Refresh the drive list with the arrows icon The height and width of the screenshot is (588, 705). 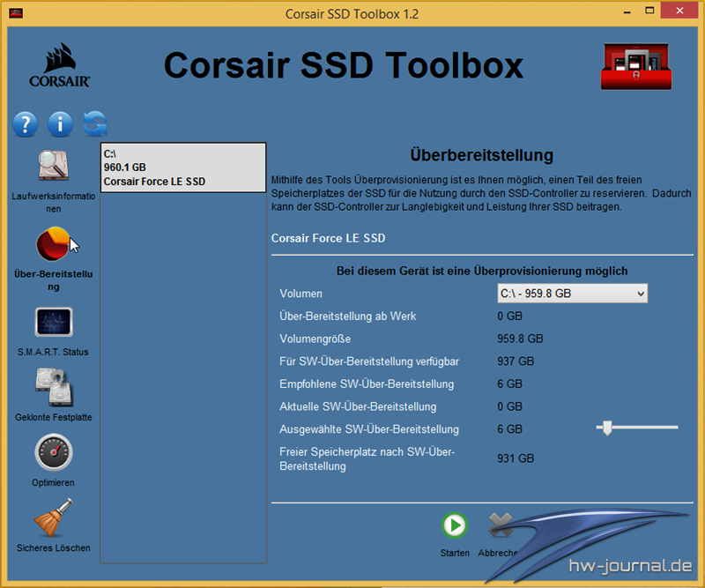(95, 123)
